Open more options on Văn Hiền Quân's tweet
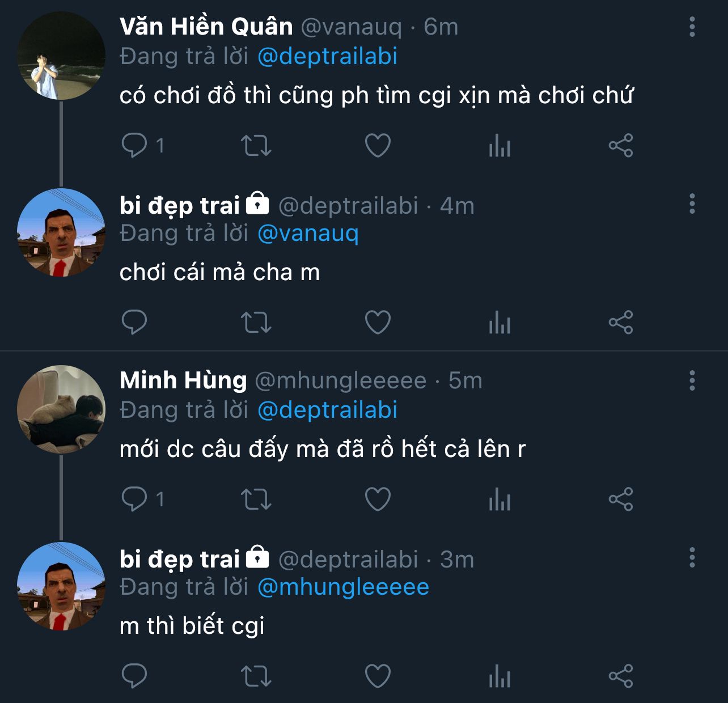Image resolution: width=728 pixels, height=703 pixels. click(x=692, y=27)
